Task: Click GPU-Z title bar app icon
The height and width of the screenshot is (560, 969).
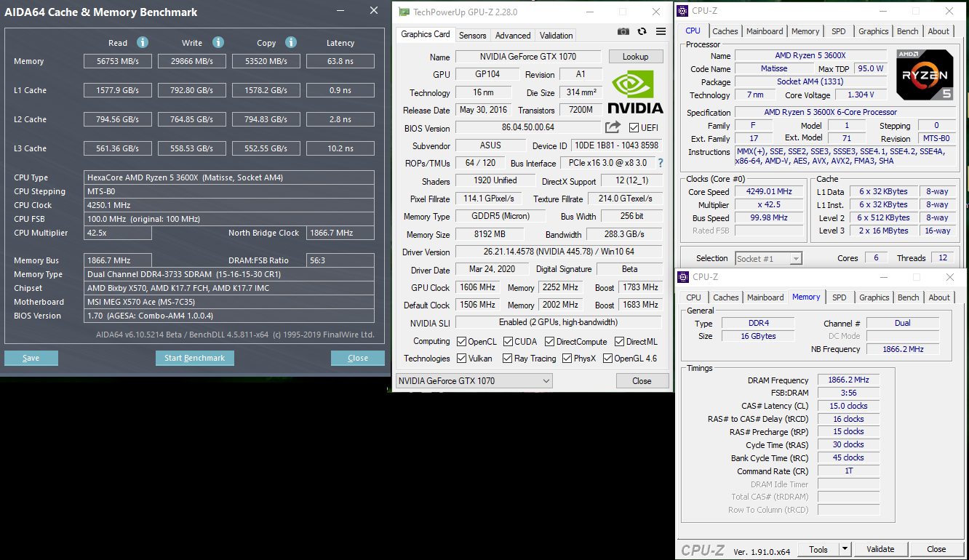Action: point(404,12)
